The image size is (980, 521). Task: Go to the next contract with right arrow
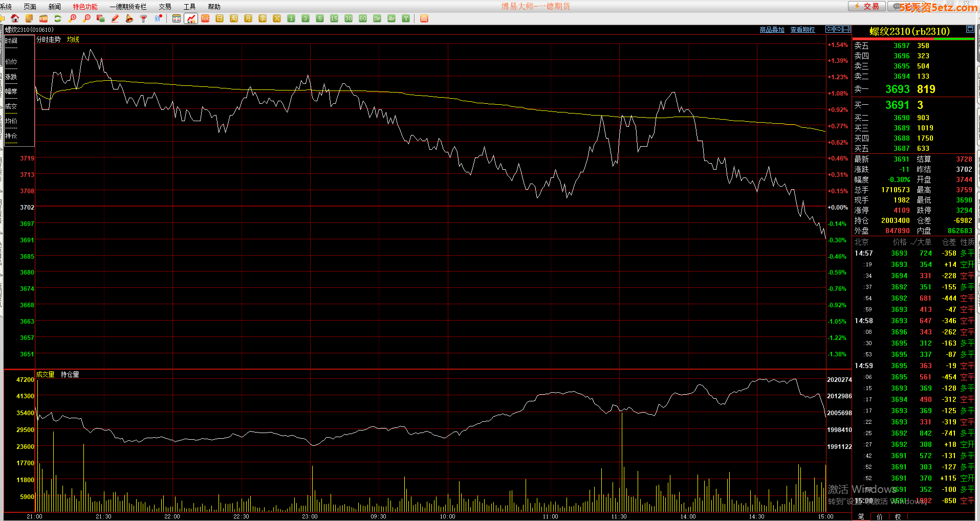838,29
